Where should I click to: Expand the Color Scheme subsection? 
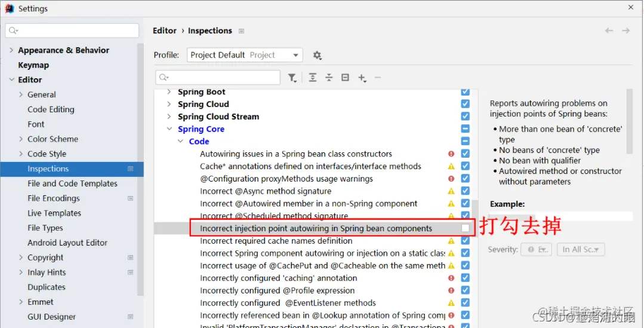click(x=21, y=139)
